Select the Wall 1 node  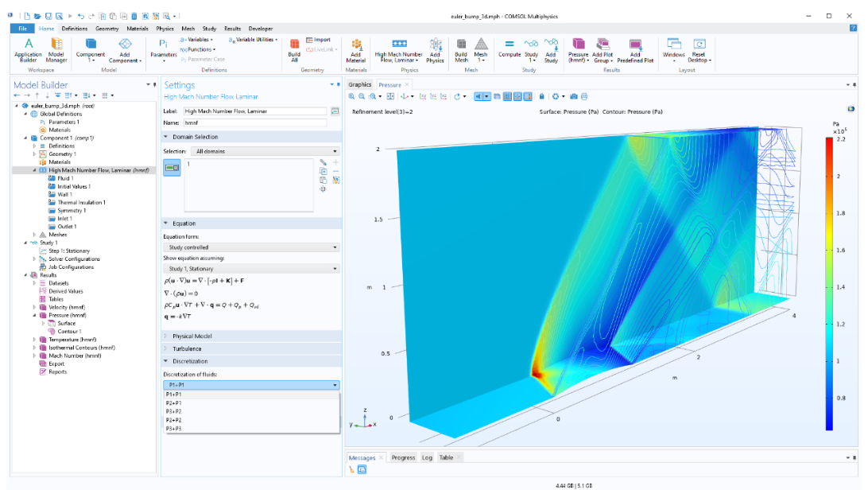click(x=64, y=194)
